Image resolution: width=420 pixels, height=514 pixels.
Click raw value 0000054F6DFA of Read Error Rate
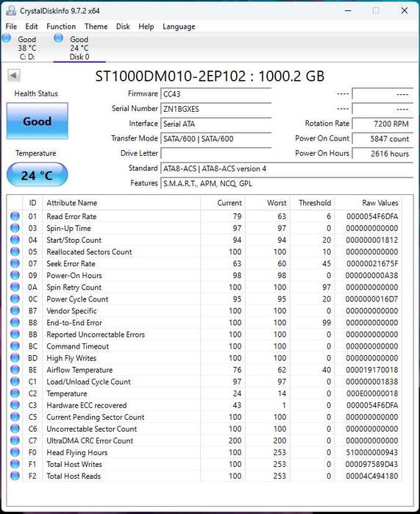tap(372, 216)
